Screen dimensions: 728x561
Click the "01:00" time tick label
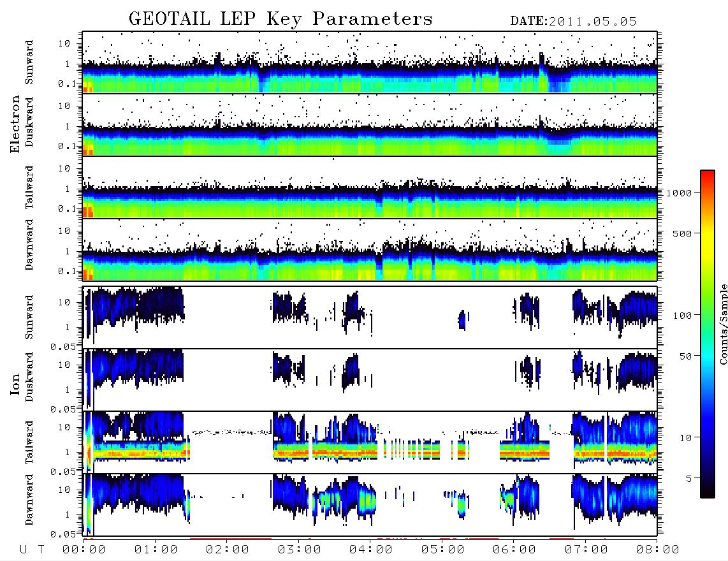(156, 550)
